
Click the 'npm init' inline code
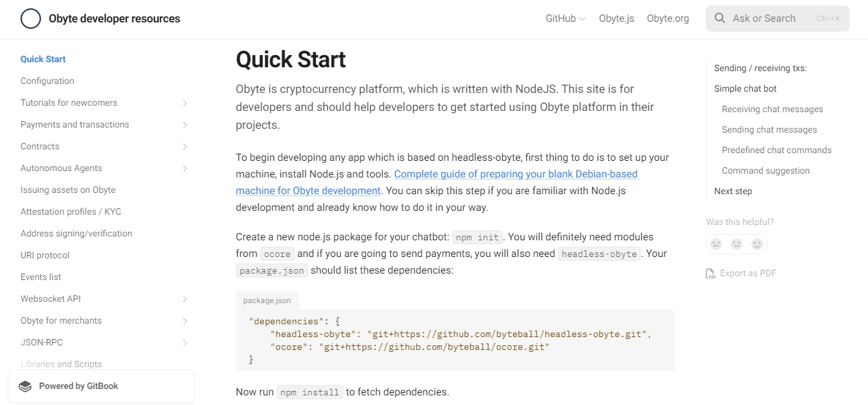click(478, 237)
